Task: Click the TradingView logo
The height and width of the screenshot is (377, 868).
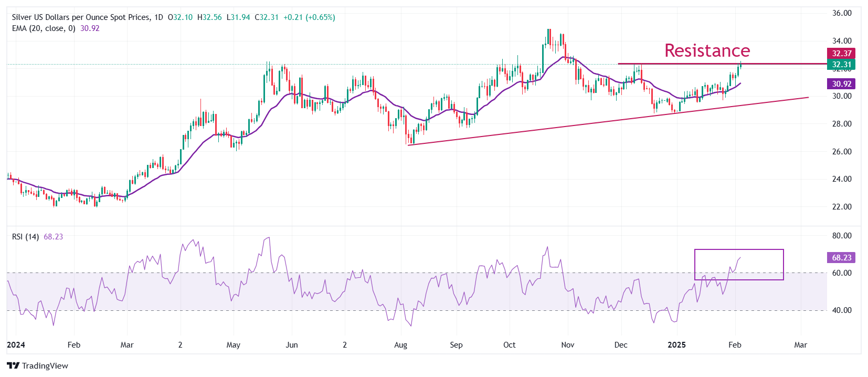Action: [37, 365]
